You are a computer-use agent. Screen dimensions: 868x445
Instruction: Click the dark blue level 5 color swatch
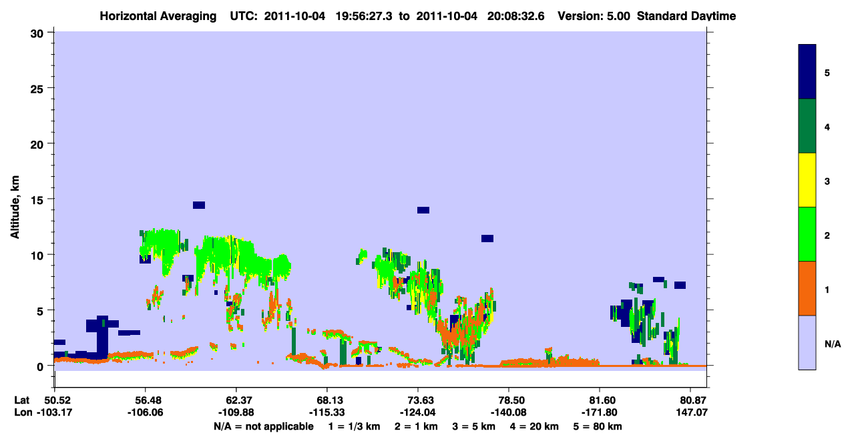807,72
